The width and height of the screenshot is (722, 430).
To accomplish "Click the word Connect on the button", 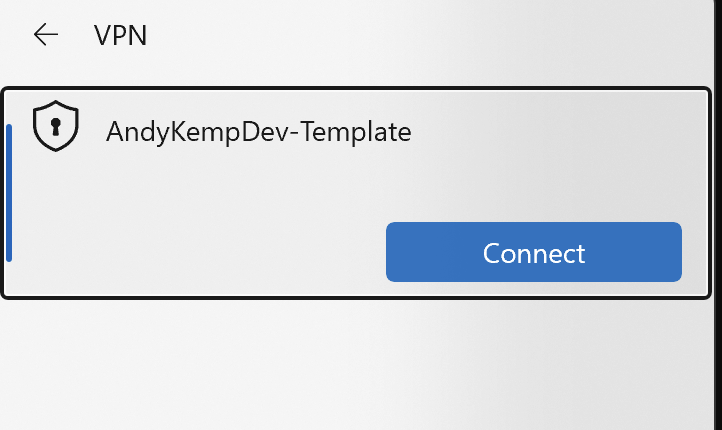I will 534,253.
